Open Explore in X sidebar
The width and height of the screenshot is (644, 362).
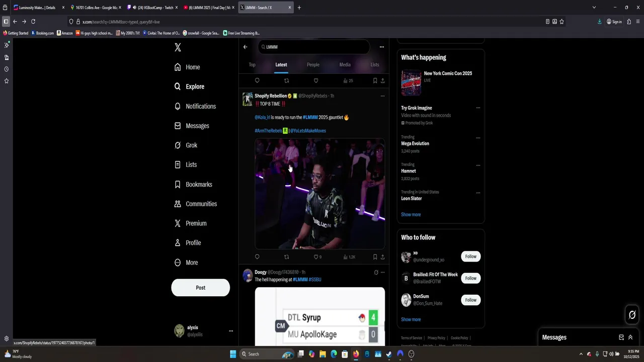click(189, 86)
